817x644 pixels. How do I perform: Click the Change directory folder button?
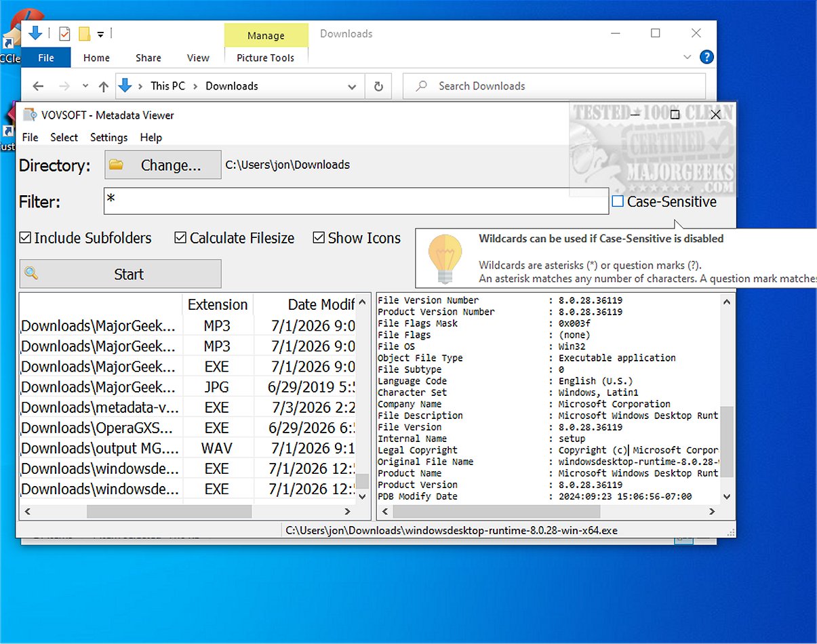pos(163,165)
